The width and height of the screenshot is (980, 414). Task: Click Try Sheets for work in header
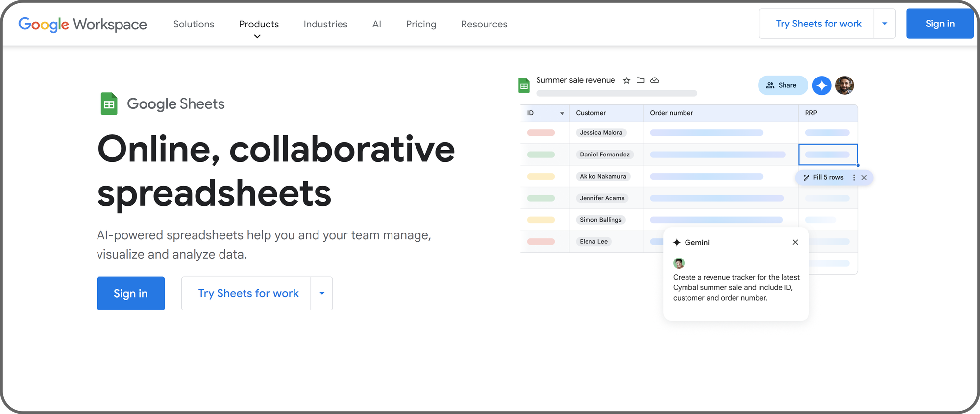[x=818, y=24]
